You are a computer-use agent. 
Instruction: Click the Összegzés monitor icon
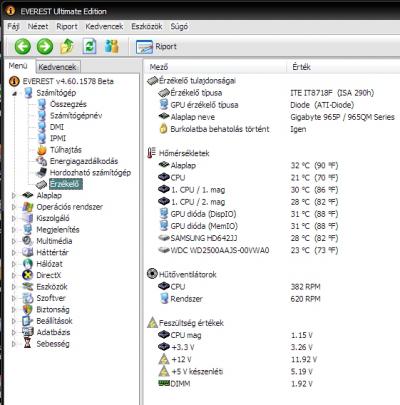42,104
